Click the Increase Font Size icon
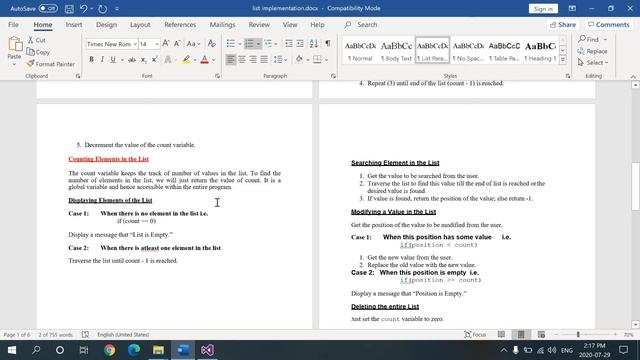640x360 pixels. point(166,43)
